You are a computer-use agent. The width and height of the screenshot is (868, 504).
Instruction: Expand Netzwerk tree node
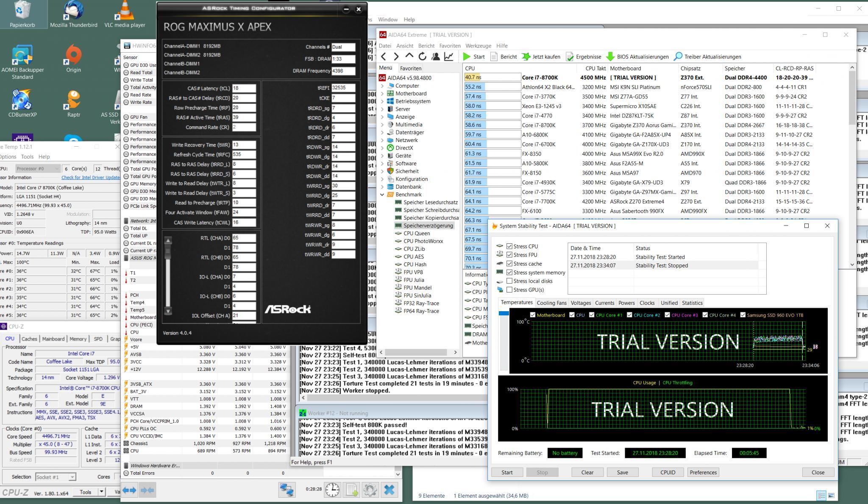coord(382,140)
